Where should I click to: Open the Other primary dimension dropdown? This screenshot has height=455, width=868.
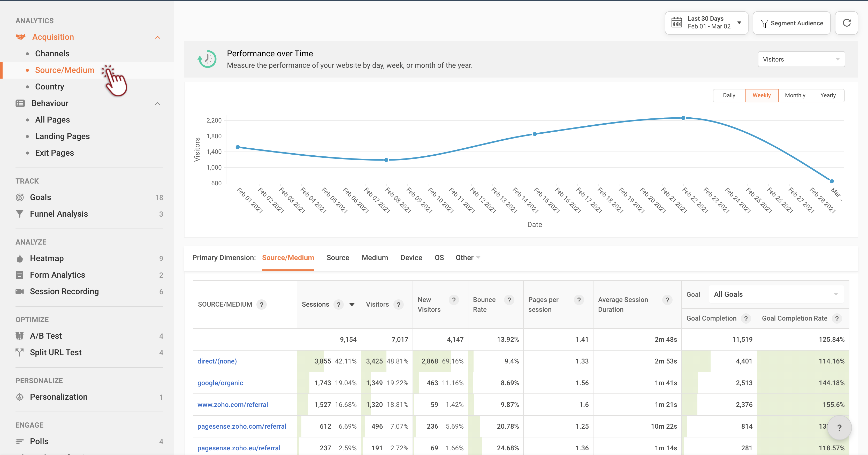(468, 258)
